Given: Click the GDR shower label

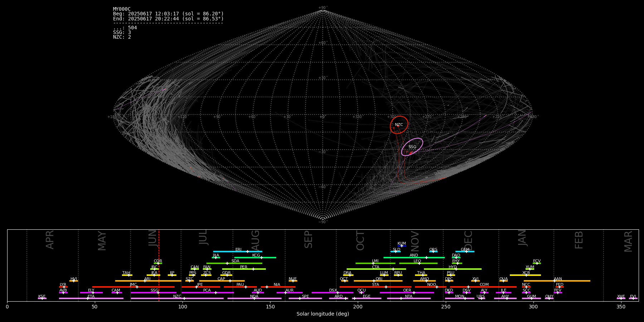Looking at the screenshot, I should click(x=226, y=273).
